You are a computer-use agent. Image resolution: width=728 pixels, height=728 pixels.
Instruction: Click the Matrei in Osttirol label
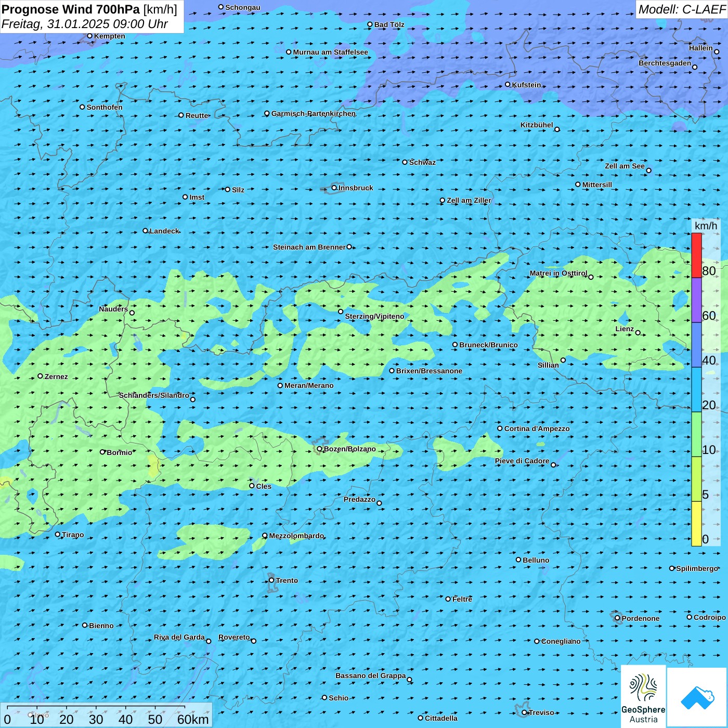[558, 273]
